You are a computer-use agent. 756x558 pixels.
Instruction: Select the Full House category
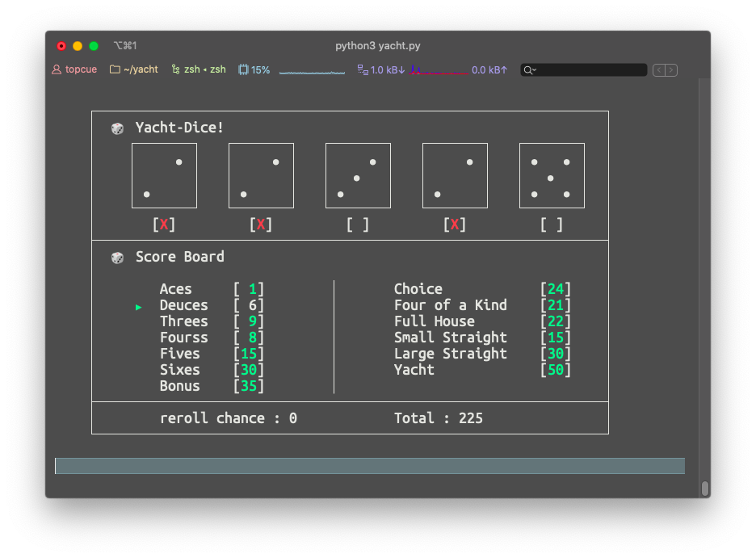[483, 321]
